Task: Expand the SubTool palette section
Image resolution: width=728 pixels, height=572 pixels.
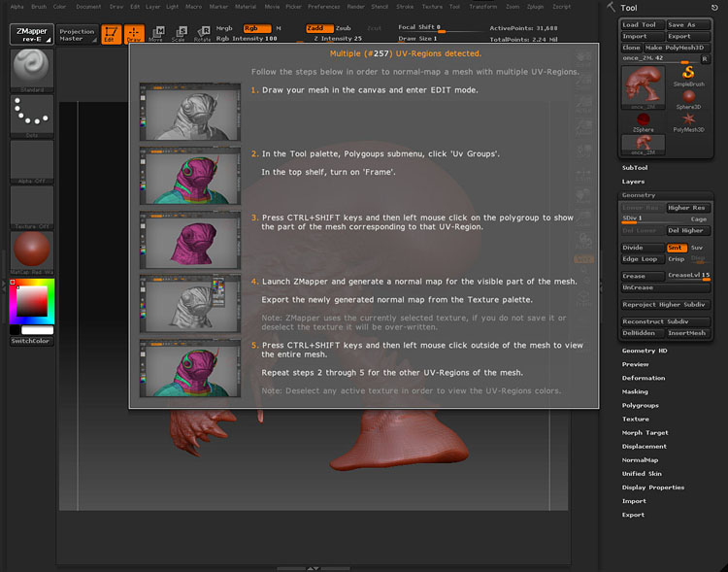Action: 635,167
